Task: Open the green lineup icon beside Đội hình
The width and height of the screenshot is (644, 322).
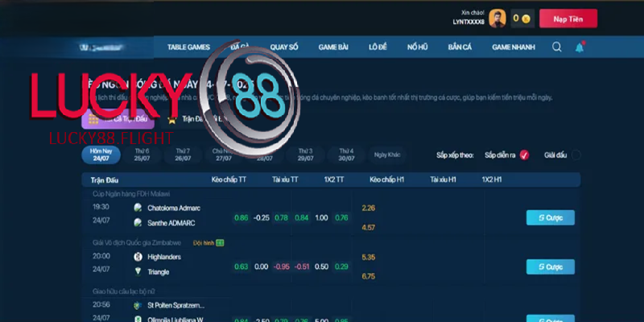Action: 220,243
